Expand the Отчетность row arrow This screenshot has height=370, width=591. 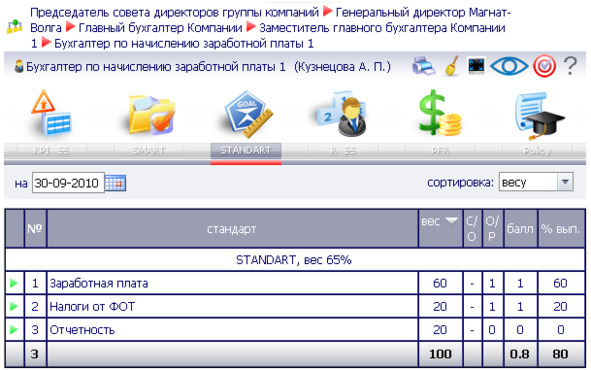tap(14, 330)
